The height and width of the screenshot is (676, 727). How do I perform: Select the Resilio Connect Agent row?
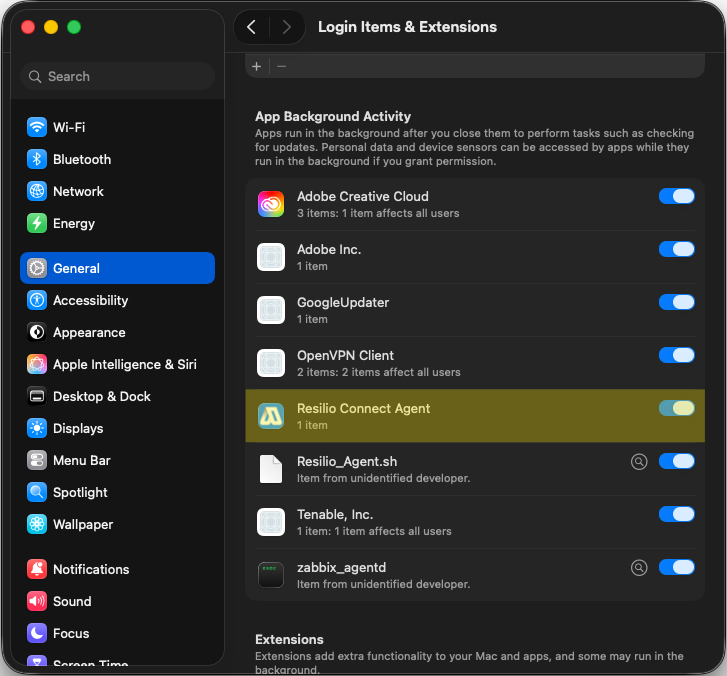475,416
